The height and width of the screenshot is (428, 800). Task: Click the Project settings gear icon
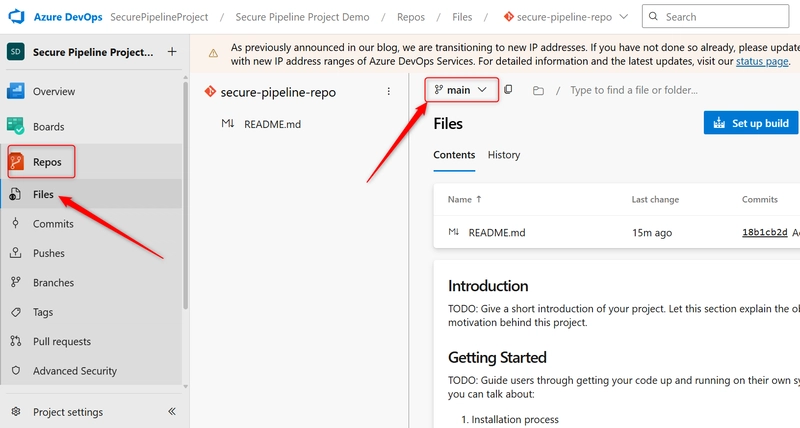(16, 411)
